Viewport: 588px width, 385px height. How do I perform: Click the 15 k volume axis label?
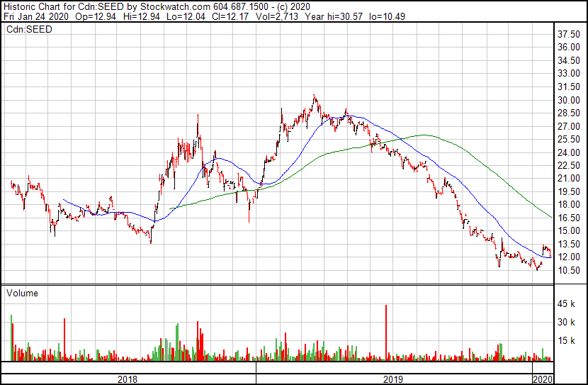pyautogui.click(x=567, y=341)
